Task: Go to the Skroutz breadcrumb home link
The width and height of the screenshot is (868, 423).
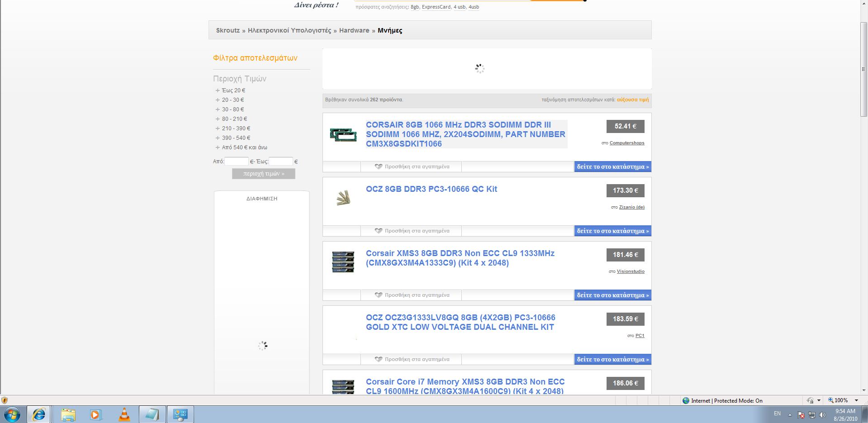Action: click(x=228, y=30)
